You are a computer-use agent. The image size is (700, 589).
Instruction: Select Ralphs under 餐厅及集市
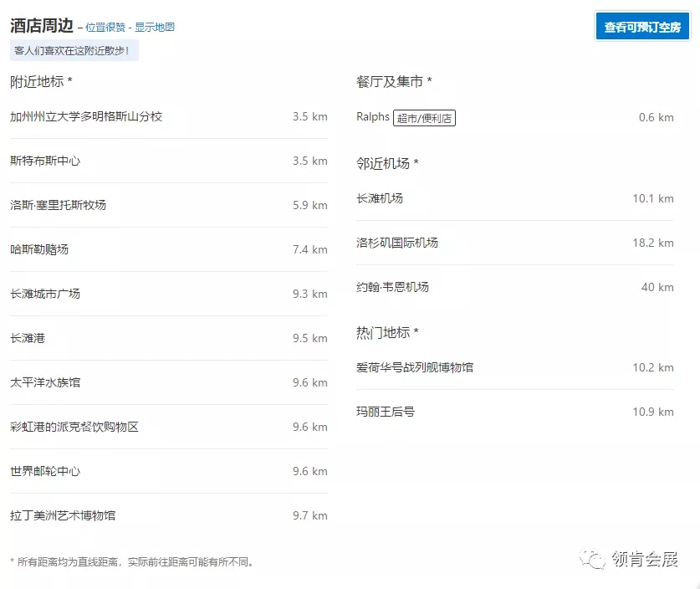tap(373, 117)
